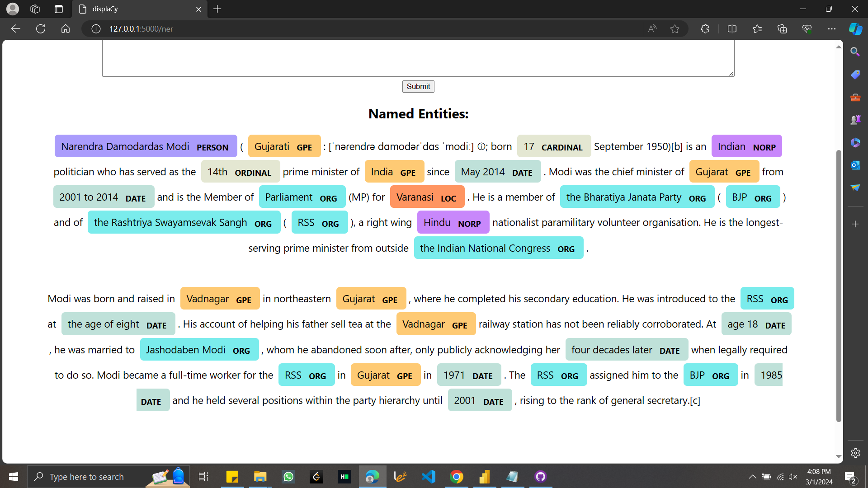The image size is (868, 488).
Task: Open WhatsApp from taskbar
Action: click(288, 477)
